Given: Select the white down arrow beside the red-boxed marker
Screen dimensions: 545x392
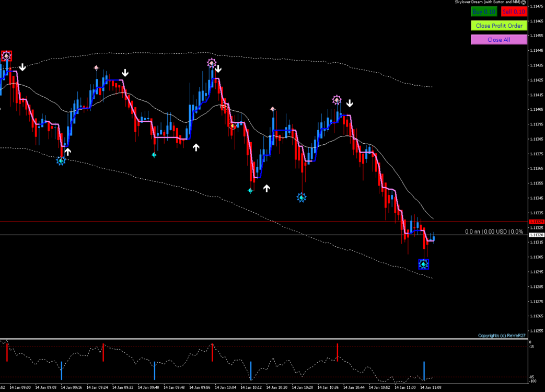Looking at the screenshot, I should 22,67.
